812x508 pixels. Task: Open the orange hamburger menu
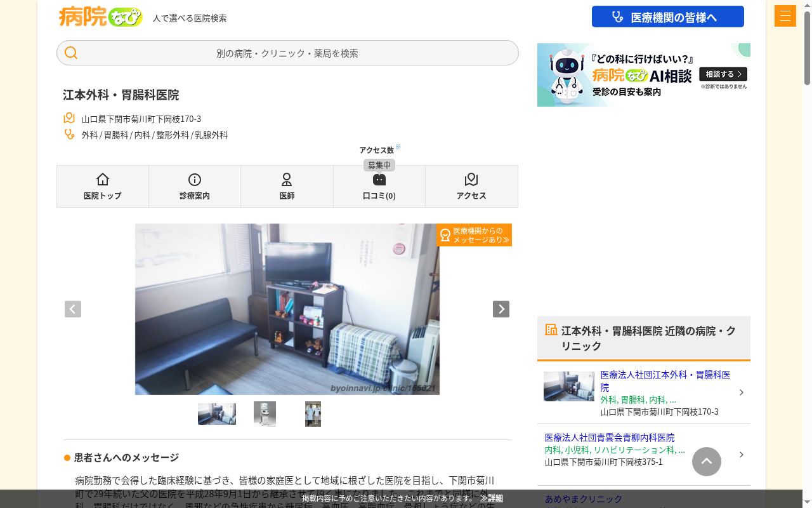pyautogui.click(x=785, y=16)
